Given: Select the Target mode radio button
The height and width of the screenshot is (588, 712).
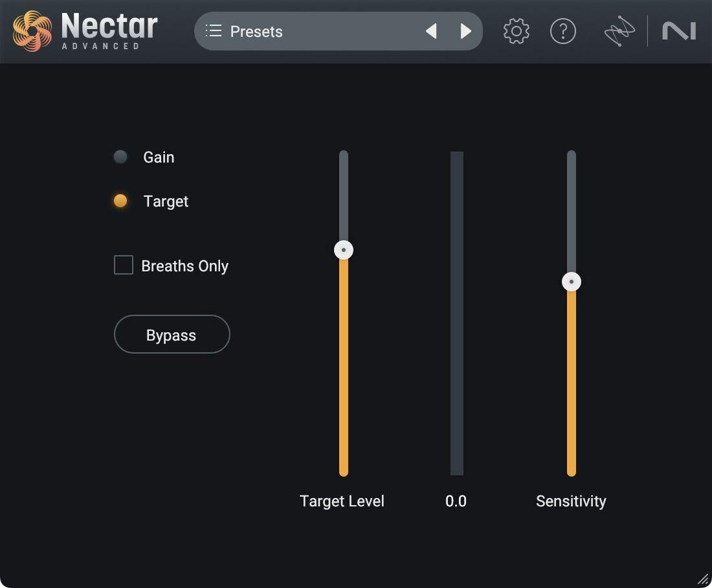Looking at the screenshot, I should coord(120,201).
